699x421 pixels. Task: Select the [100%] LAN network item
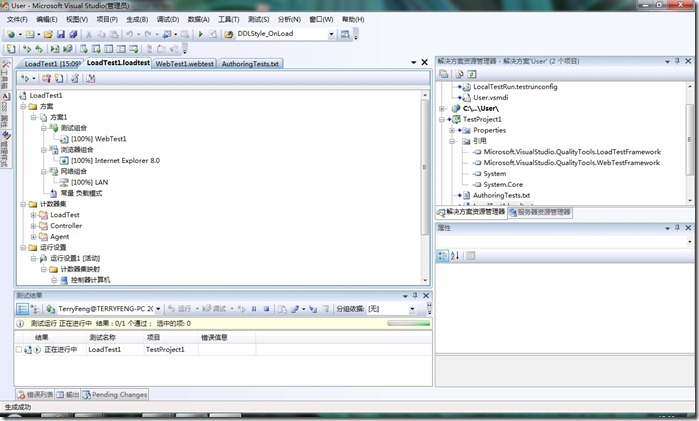click(x=89, y=182)
